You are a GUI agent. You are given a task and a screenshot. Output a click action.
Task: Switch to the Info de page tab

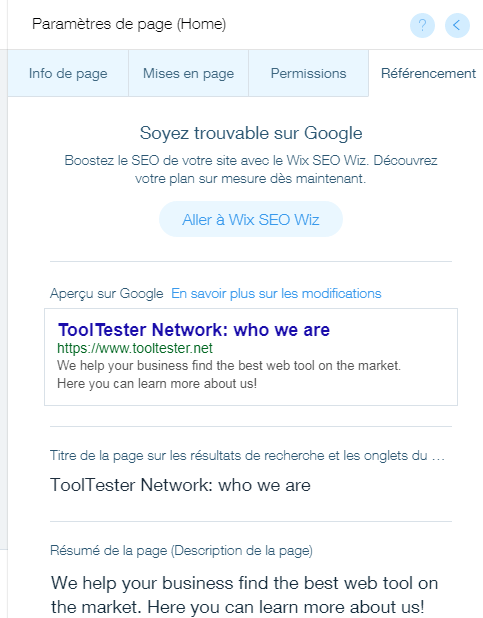(68, 73)
